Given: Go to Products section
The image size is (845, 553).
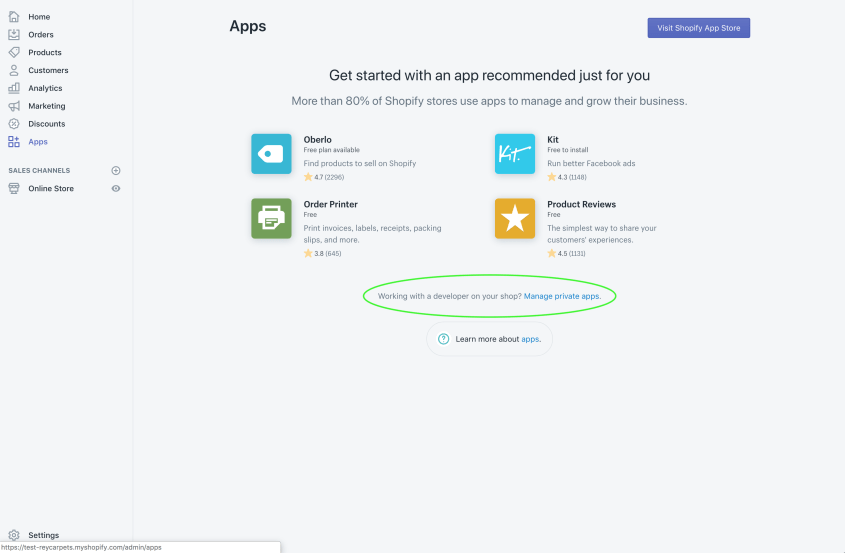Looking at the screenshot, I should click(x=45, y=53).
